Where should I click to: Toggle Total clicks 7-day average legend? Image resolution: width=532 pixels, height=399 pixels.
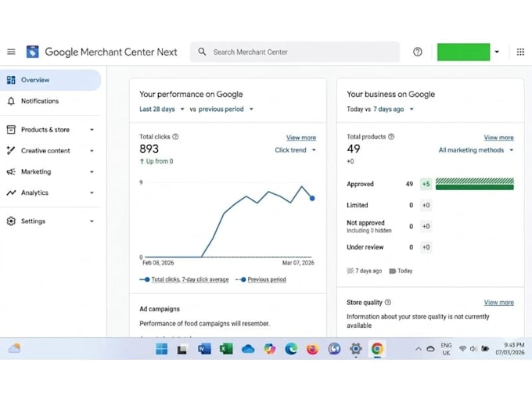coord(184,279)
